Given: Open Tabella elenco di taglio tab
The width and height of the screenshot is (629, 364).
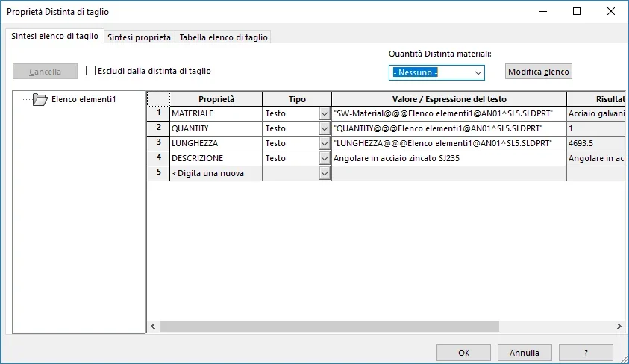Looking at the screenshot, I should [x=223, y=37].
